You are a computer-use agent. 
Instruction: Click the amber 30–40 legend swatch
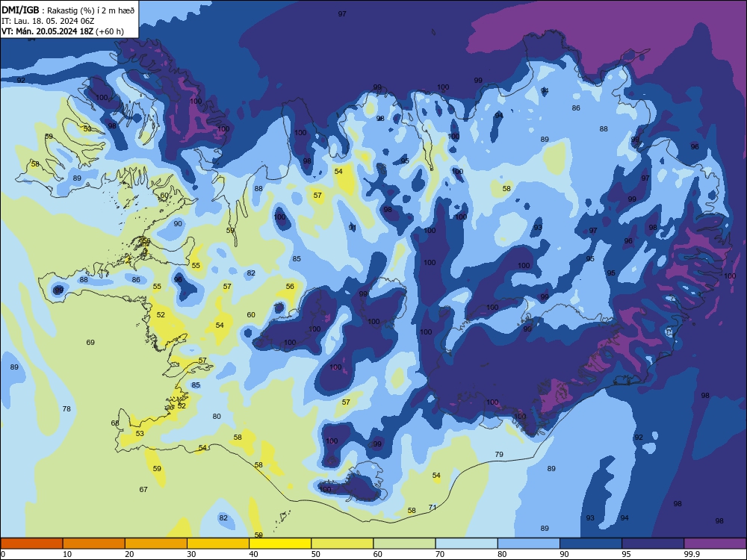pos(218,544)
